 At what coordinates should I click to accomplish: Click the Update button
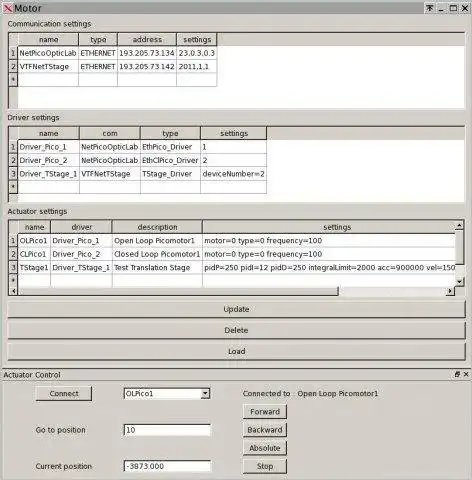[236, 309]
